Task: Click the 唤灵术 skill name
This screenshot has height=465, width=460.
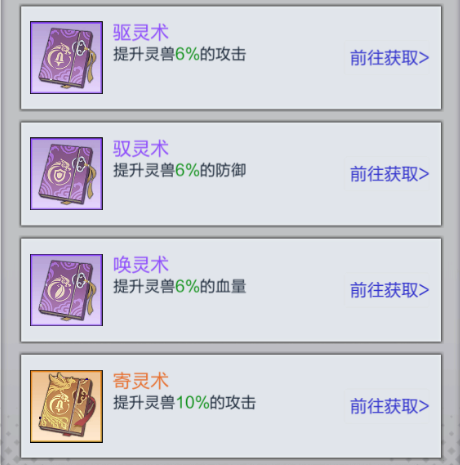Action: click(141, 265)
